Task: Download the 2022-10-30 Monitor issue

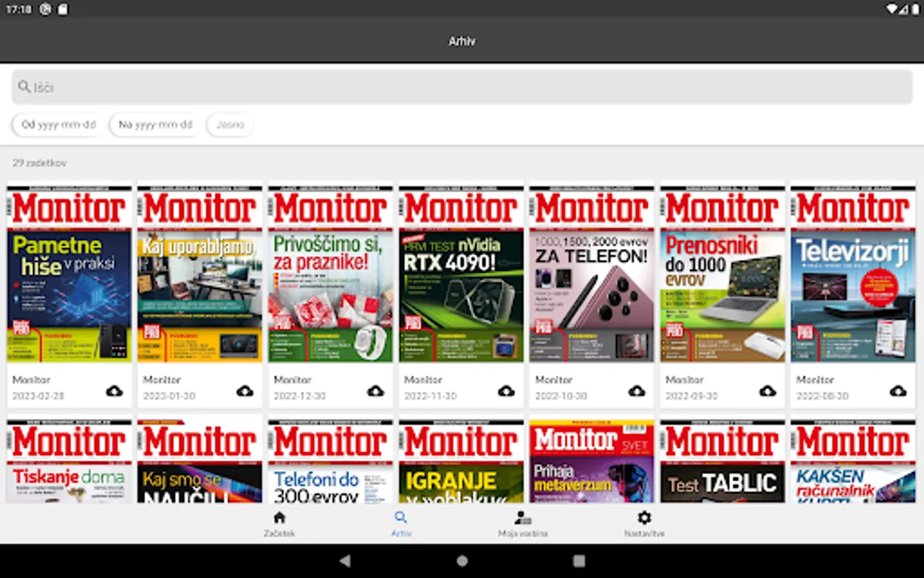Action: 637,391
